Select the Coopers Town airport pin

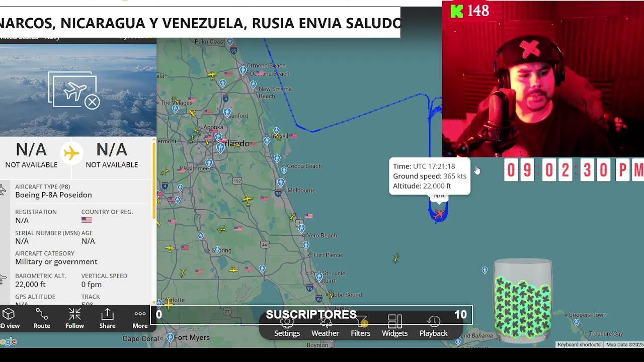576,323
